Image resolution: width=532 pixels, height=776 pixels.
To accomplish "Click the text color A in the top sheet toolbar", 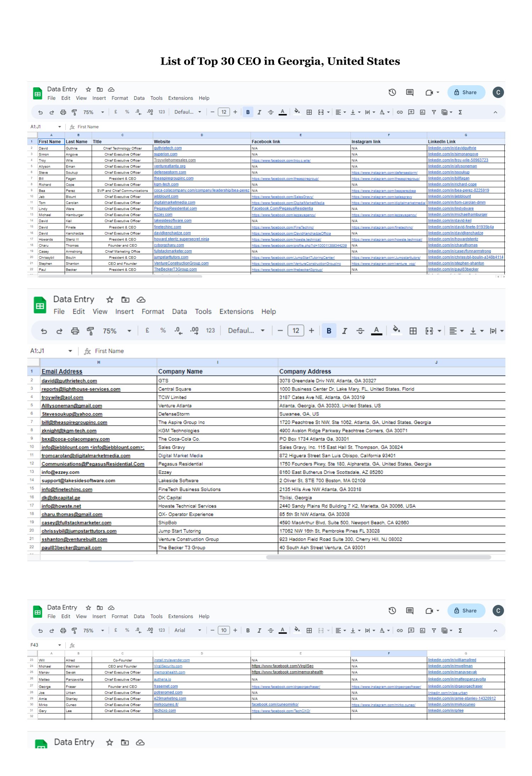I will (282, 112).
